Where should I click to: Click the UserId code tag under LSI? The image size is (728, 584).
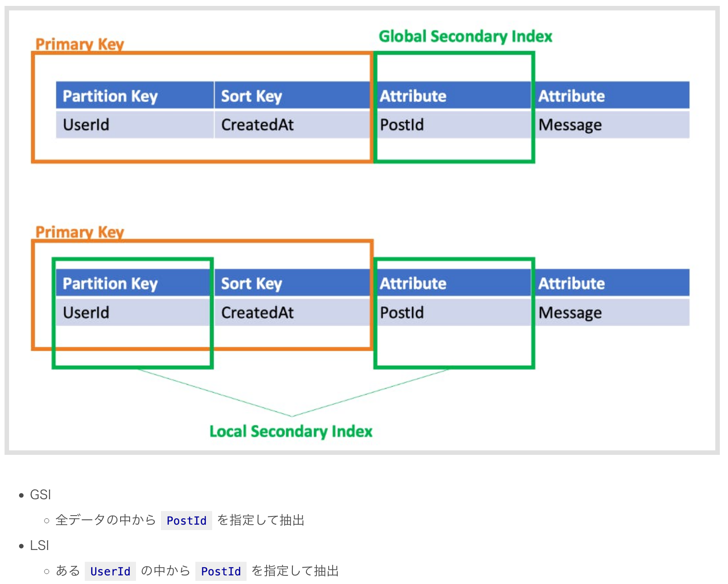pos(110,571)
